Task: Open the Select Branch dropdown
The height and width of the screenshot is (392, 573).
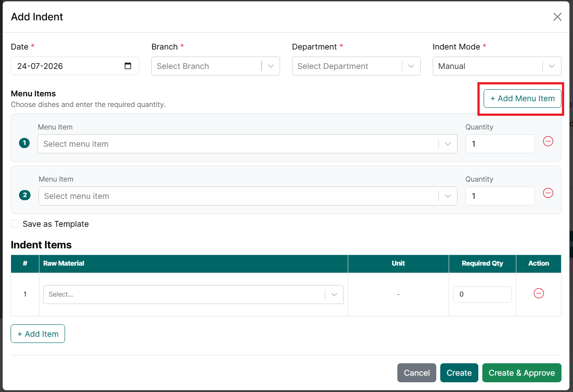Action: pos(215,66)
